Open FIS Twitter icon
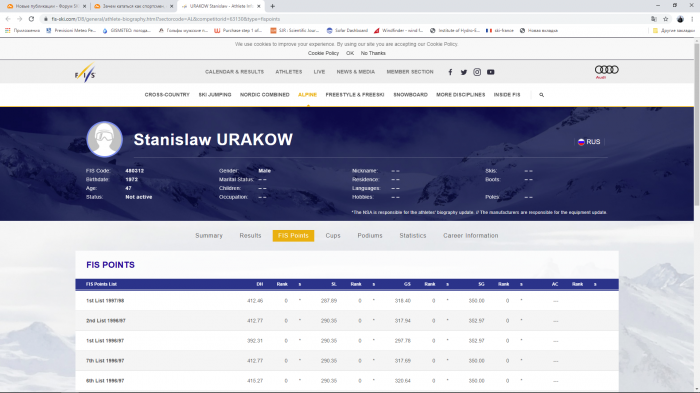This screenshot has height=393, width=700. coord(464,72)
